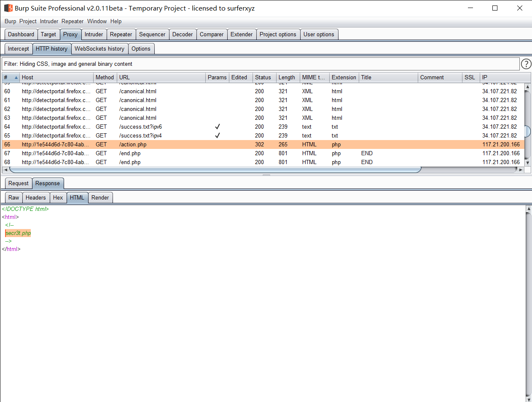Sort by the Extension column header

tap(344, 77)
